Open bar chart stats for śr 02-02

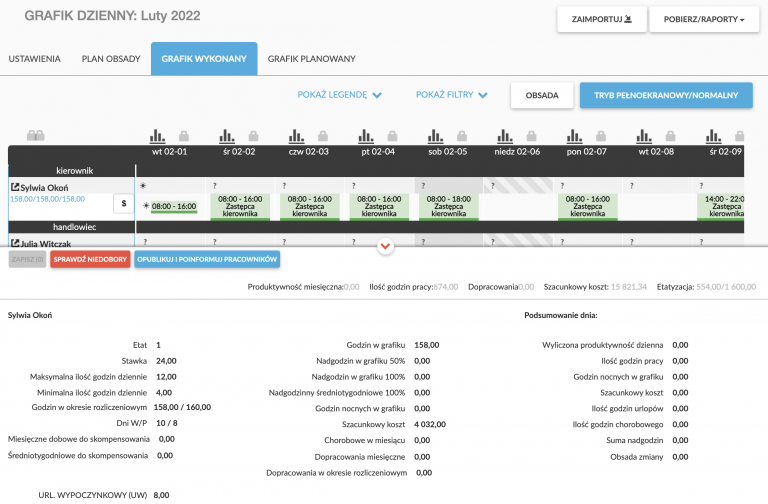tap(226, 136)
